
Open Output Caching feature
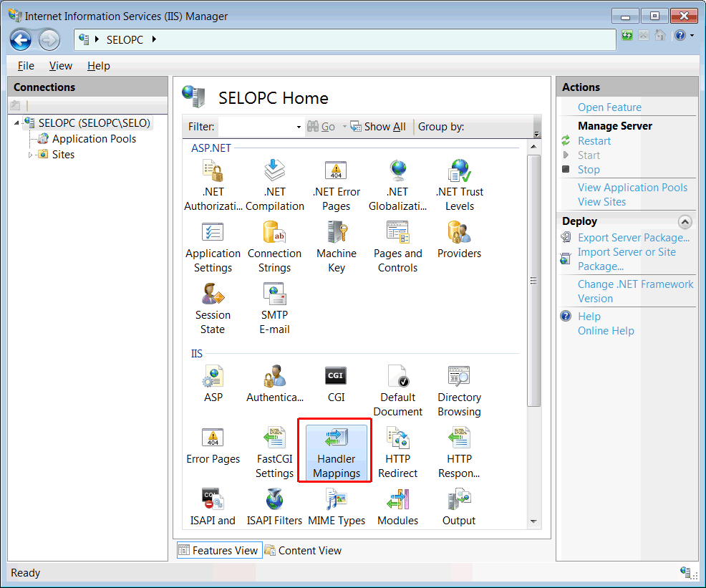pyautogui.click(x=459, y=507)
